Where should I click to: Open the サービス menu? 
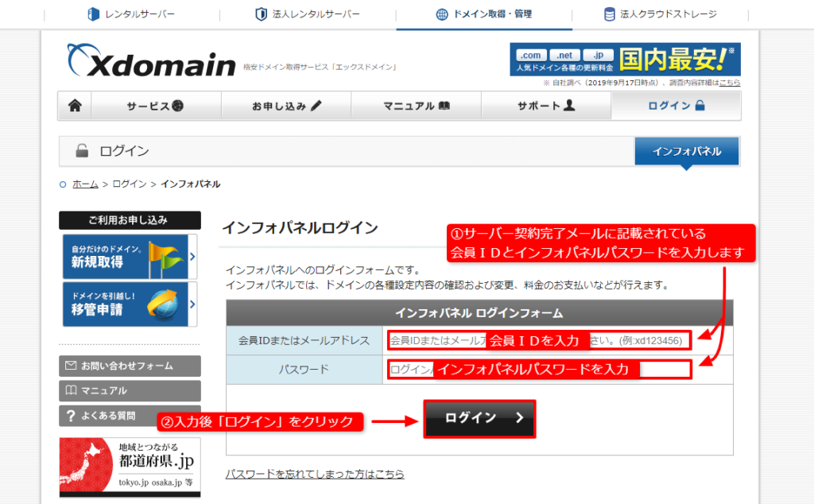pos(155,106)
